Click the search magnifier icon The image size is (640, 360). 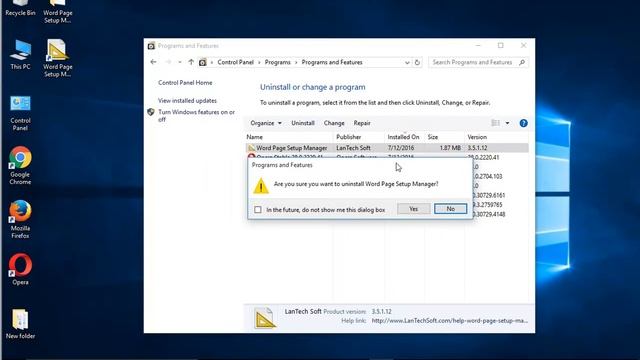522,62
